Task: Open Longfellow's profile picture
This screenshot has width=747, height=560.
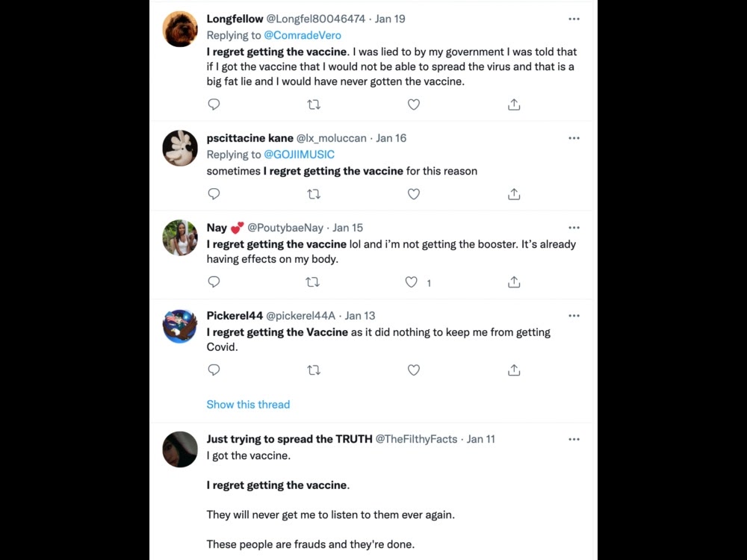Action: click(180, 30)
